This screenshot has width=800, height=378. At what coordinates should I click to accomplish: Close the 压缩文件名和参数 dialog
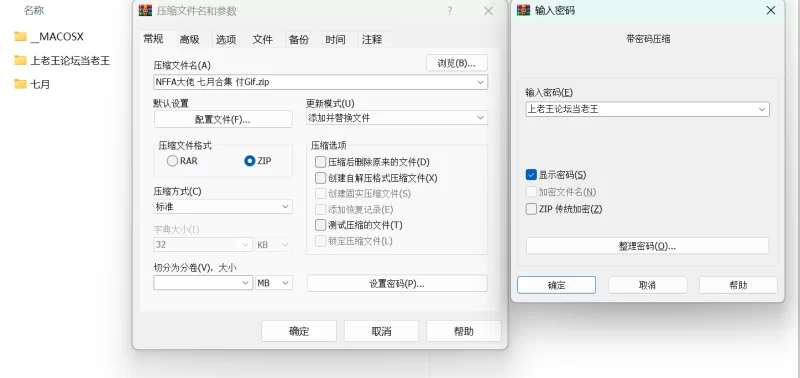pyautogui.click(x=488, y=11)
